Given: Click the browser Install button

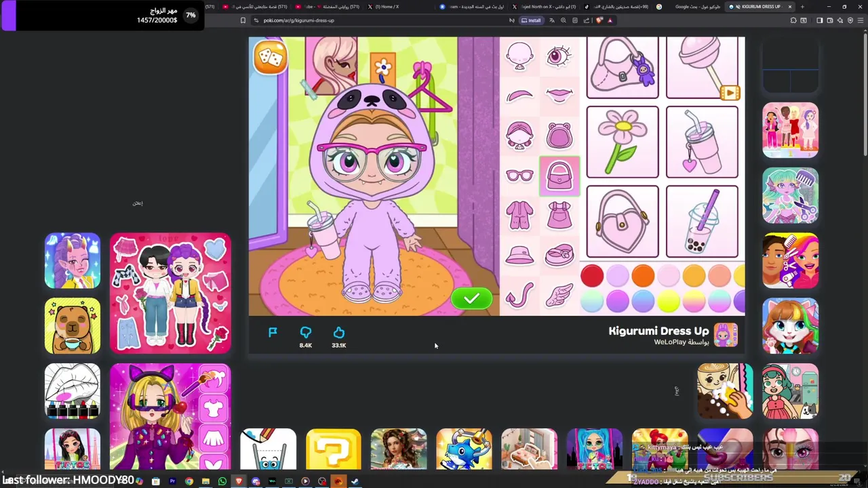Looking at the screenshot, I should click(531, 20).
